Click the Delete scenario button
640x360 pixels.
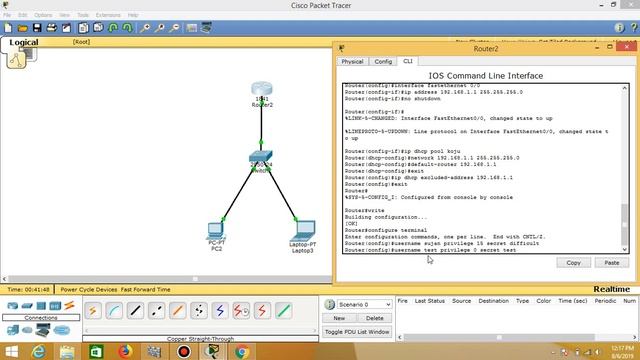tap(375, 318)
